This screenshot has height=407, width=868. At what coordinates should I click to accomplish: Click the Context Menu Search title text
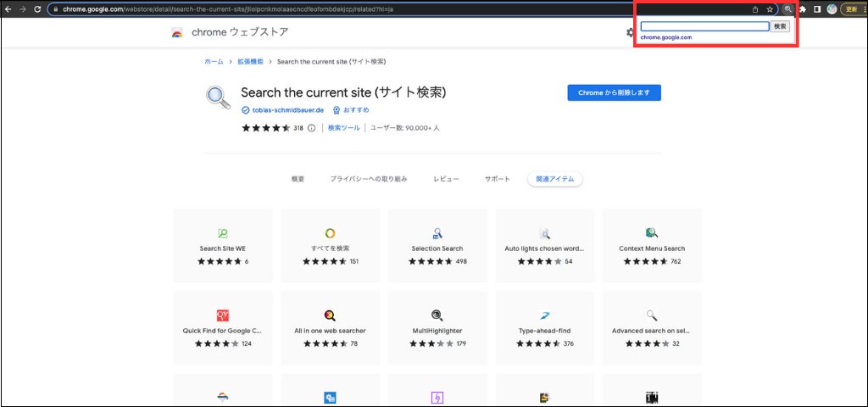[x=652, y=248]
